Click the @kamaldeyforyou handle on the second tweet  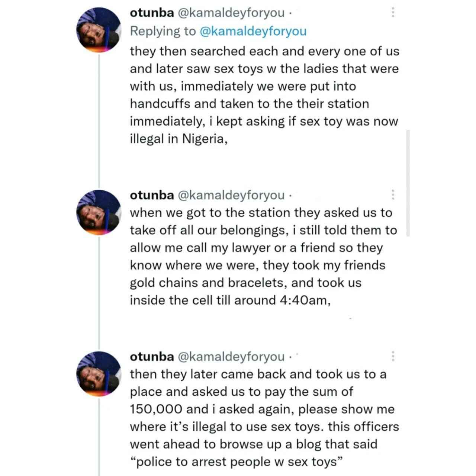tap(232, 195)
